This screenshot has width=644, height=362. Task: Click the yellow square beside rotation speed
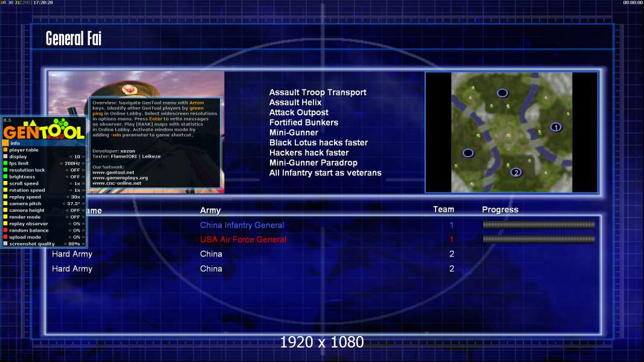coord(5,190)
